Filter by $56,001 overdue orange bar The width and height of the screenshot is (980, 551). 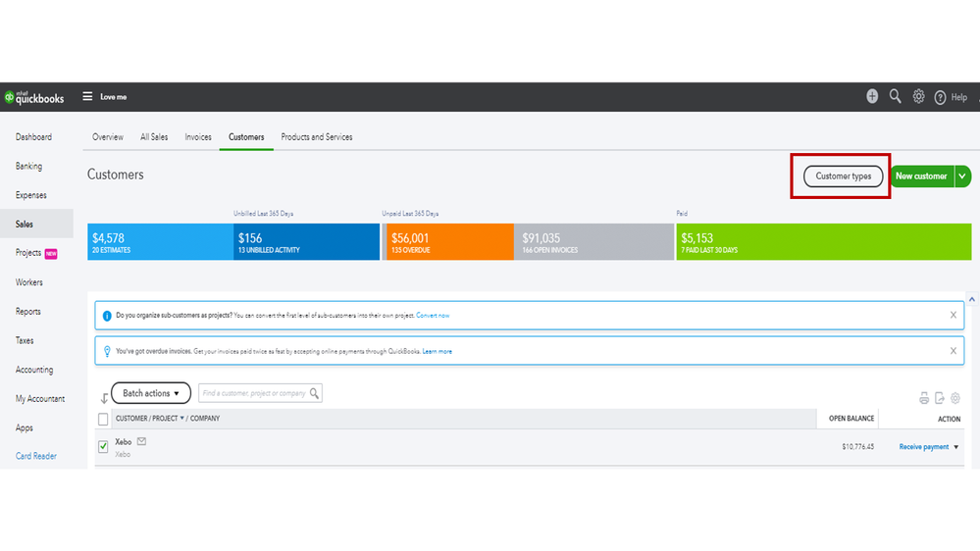pyautogui.click(x=450, y=242)
